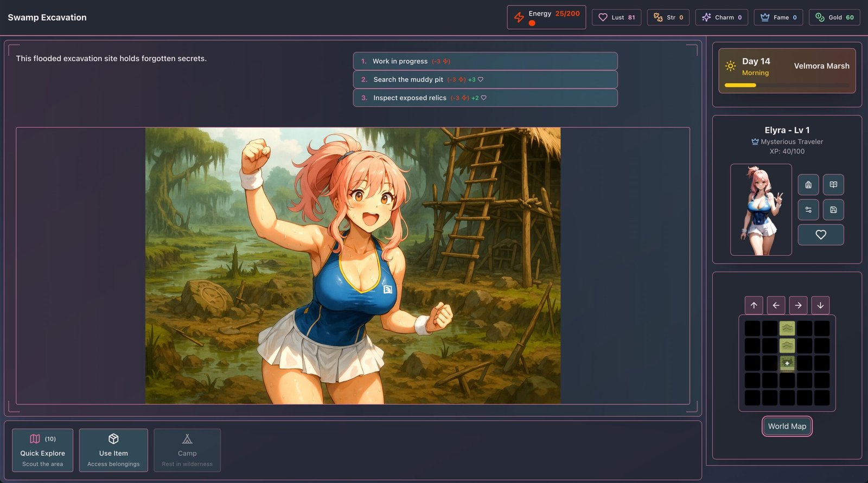
Task: Move up with the up arrow
Action: (x=754, y=305)
